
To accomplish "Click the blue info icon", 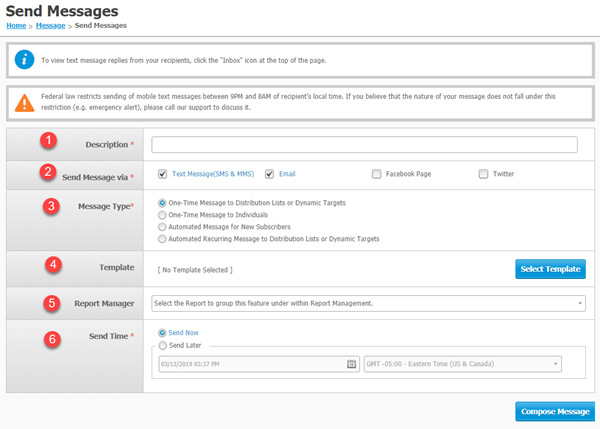I will (x=24, y=60).
